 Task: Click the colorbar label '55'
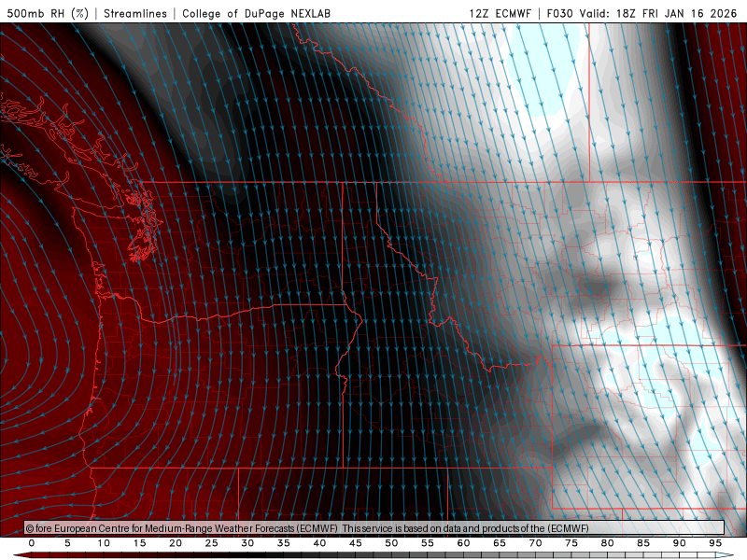(428, 543)
